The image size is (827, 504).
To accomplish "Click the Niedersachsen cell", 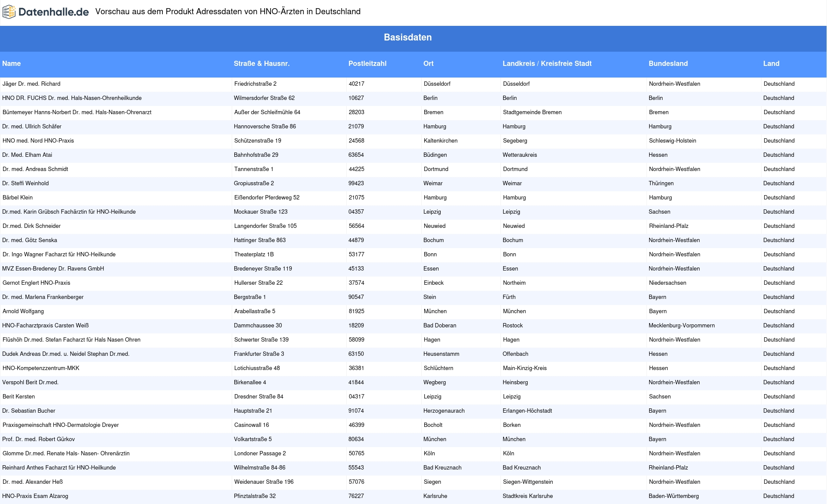I will point(668,283).
